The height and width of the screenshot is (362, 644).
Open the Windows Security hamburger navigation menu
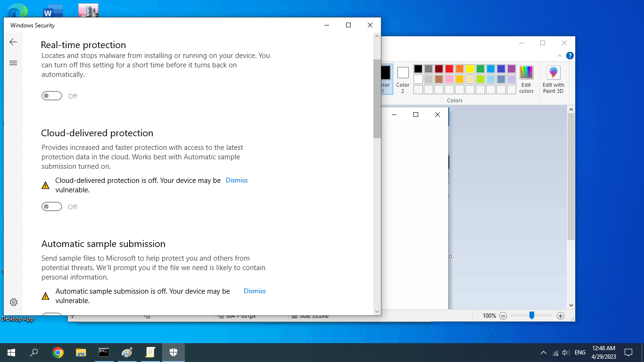(13, 63)
